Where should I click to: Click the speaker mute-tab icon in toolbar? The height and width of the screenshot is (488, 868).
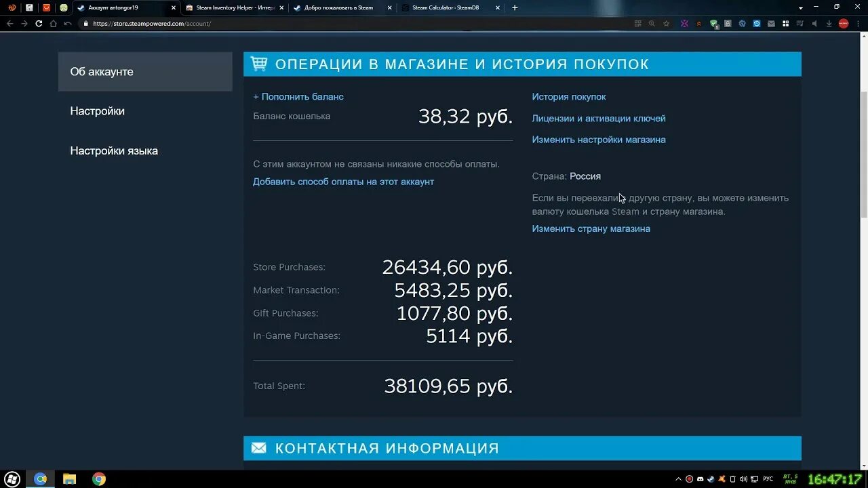814,23
